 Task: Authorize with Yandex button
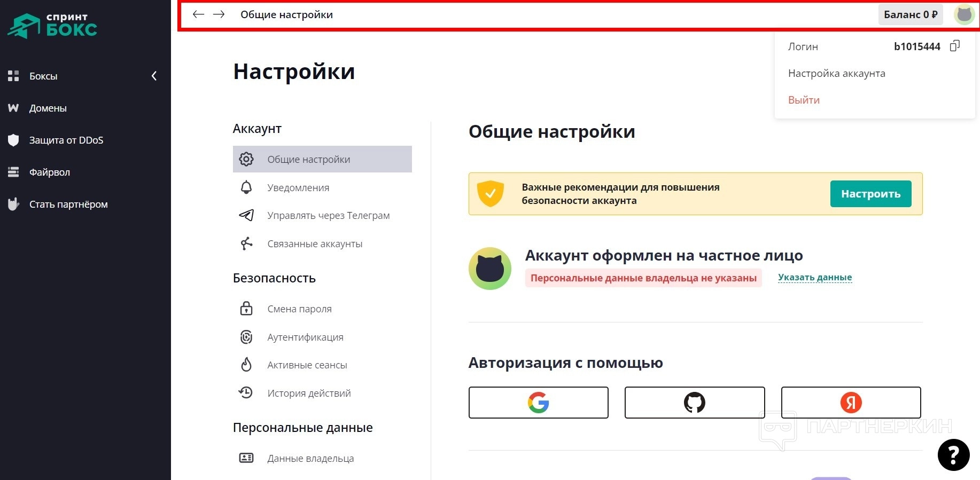[x=851, y=403]
